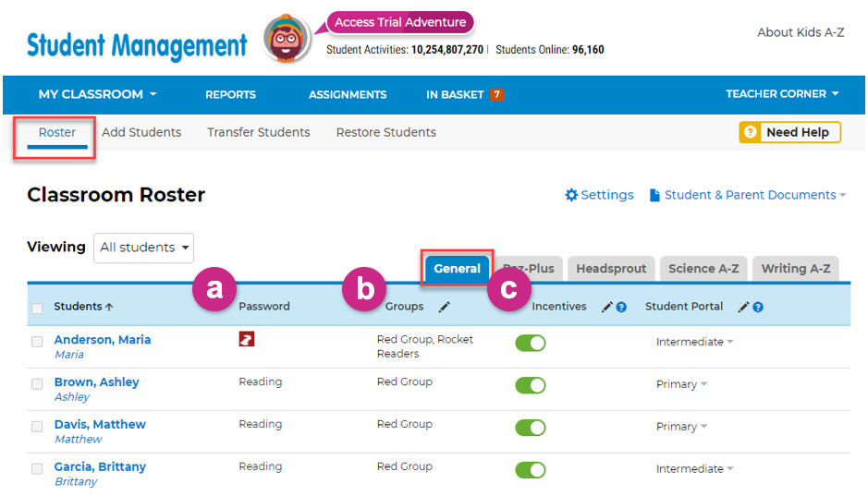Screen dimensions: 868x496
Task: Open the REPORTS menu item
Action: pyautogui.click(x=230, y=94)
